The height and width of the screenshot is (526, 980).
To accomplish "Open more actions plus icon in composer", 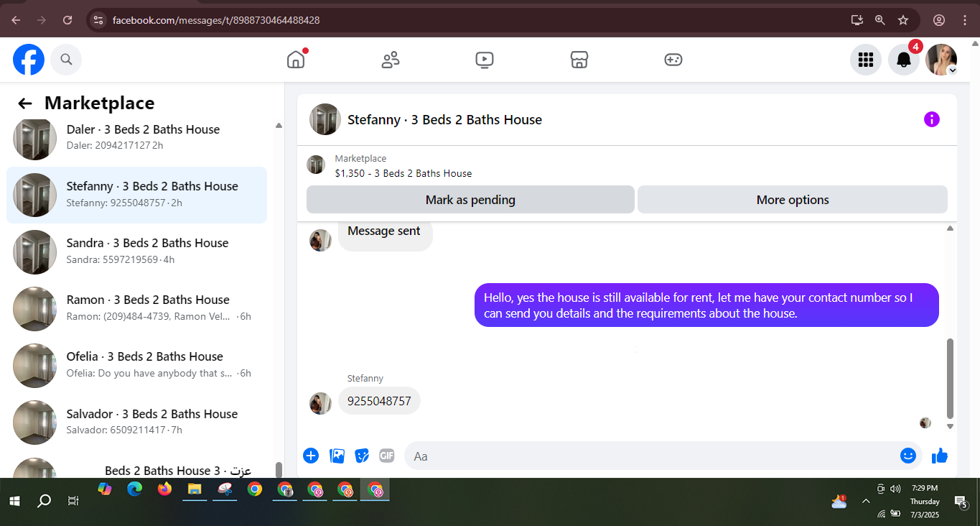I will (x=311, y=456).
